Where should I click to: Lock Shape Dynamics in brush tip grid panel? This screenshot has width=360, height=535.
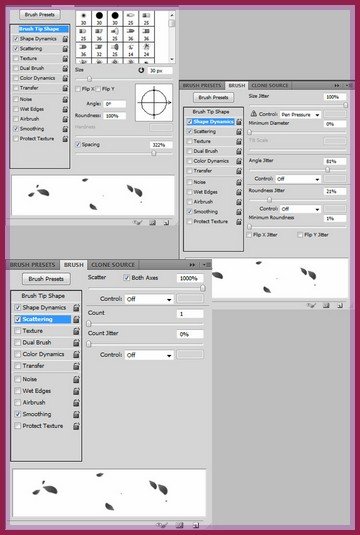(65, 39)
